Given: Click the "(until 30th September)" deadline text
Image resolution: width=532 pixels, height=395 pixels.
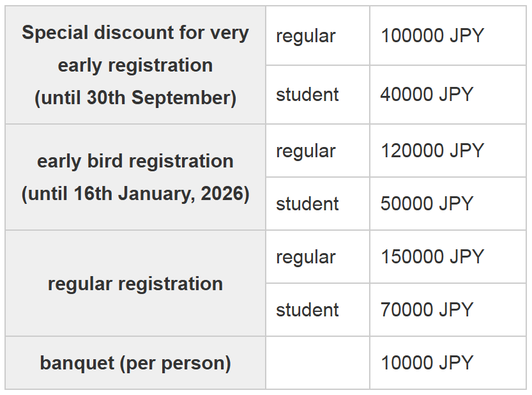Looking at the screenshot, I should tap(135, 98).
